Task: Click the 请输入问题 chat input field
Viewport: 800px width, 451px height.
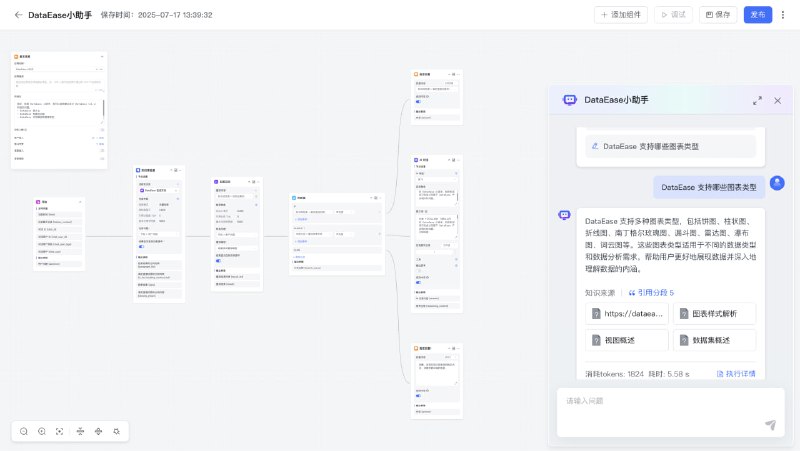Action: [660, 402]
